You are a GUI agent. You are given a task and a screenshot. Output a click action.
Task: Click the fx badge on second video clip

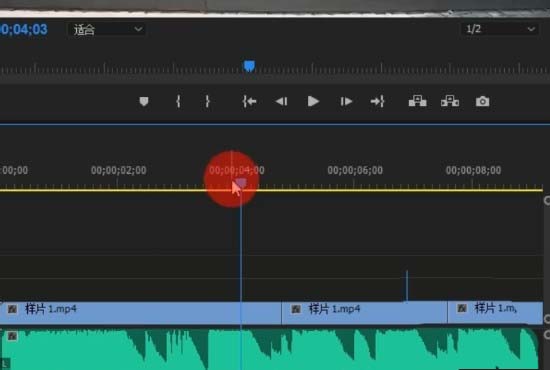coord(296,309)
